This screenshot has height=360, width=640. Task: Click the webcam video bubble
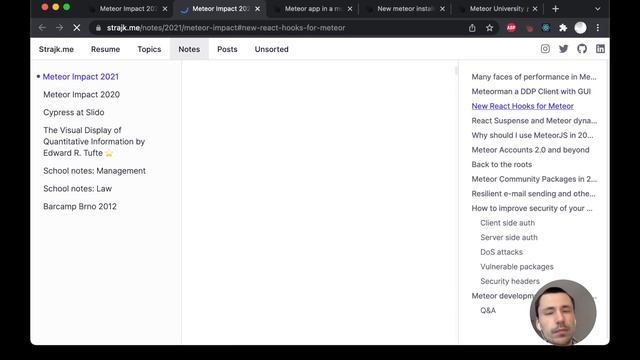click(563, 313)
